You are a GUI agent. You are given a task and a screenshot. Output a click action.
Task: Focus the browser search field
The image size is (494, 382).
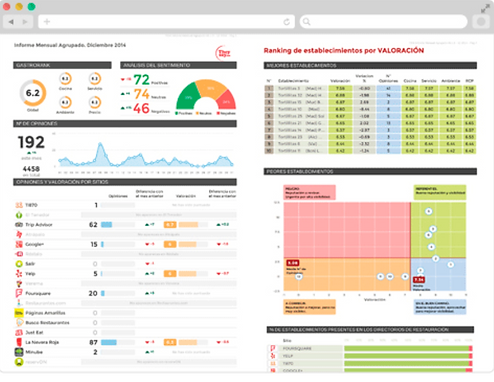[383, 22]
